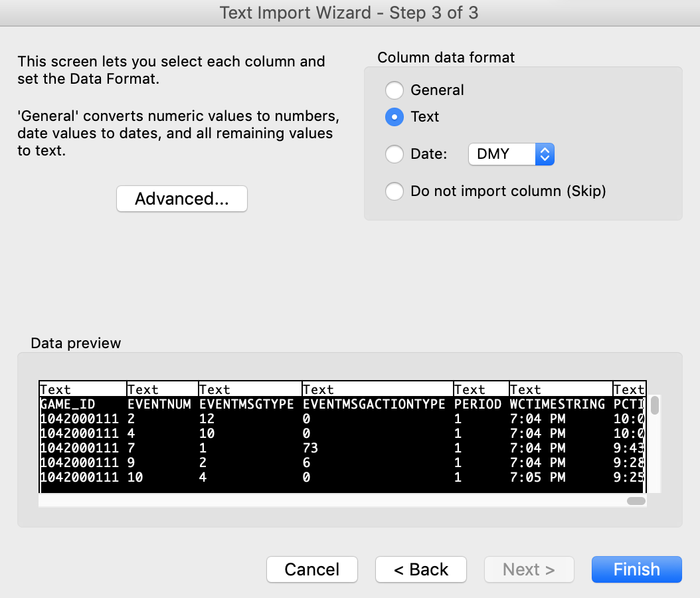Select the PERIOD column in preview
This screenshot has height=598, width=700.
[x=478, y=404]
